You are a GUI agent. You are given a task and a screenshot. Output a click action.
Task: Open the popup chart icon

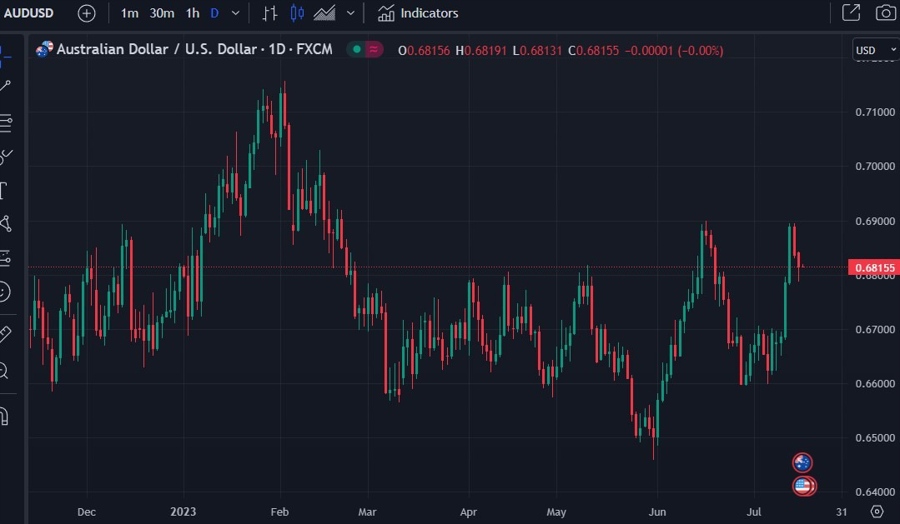point(851,13)
